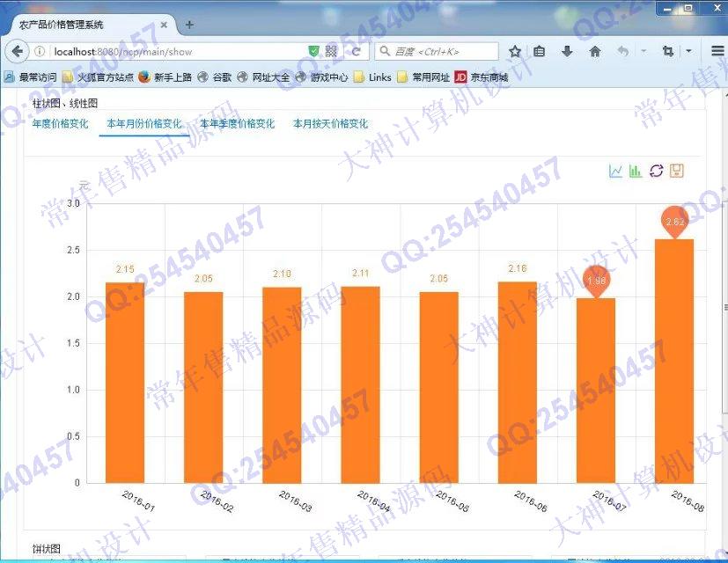The image size is (728, 563).
Task: Open 最常访问 bookmark
Action: [31, 77]
